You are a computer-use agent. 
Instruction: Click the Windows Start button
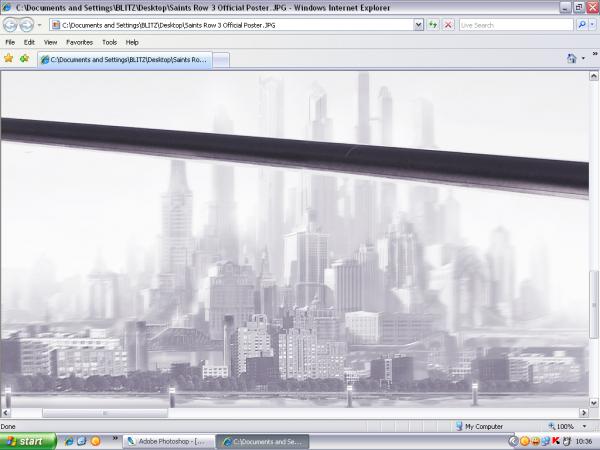coord(27,440)
